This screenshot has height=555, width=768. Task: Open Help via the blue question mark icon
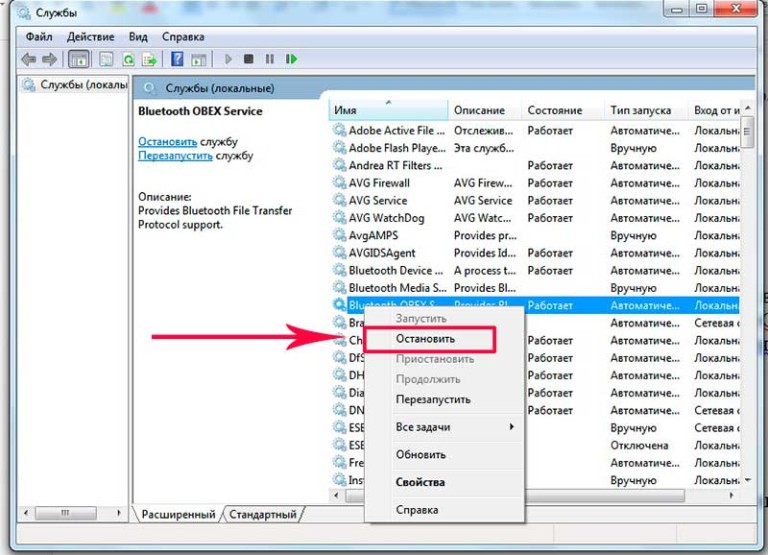[x=177, y=60]
